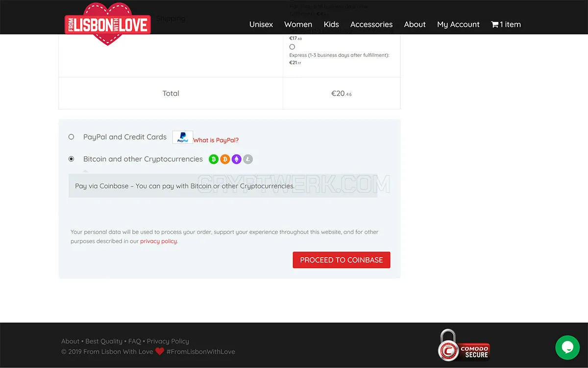Open the Women menu
588x368 pixels.
click(x=298, y=24)
